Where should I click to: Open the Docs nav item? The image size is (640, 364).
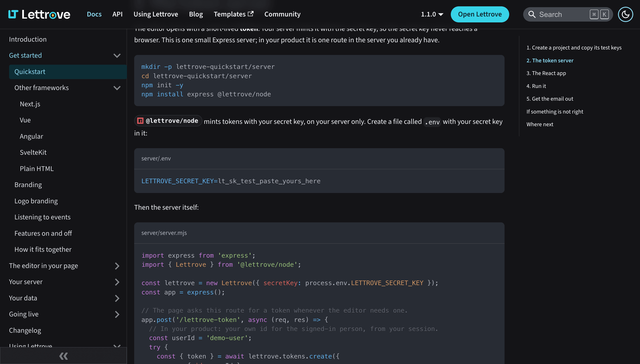pyautogui.click(x=94, y=14)
